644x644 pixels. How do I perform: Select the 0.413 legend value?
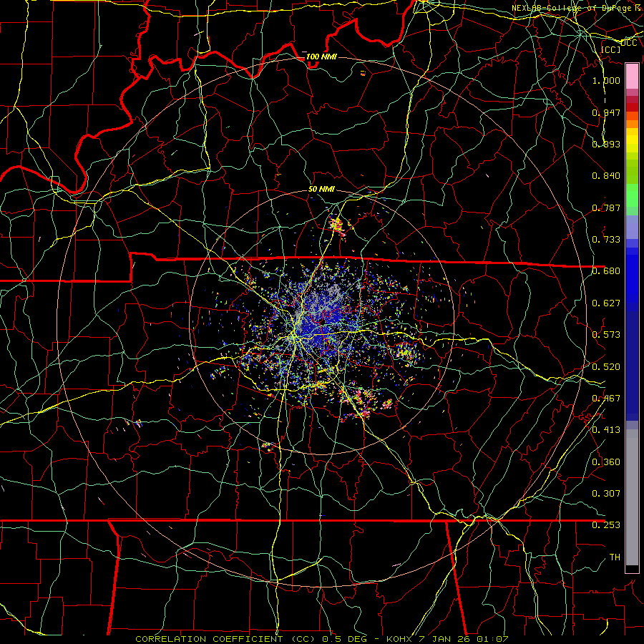click(606, 430)
